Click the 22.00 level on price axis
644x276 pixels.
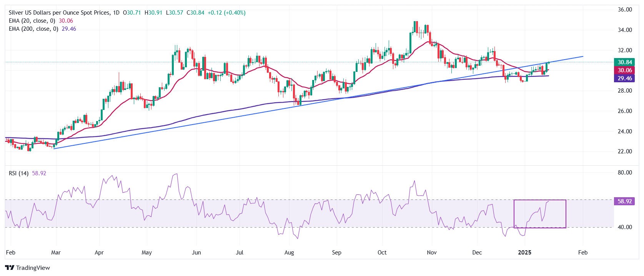[624, 151]
